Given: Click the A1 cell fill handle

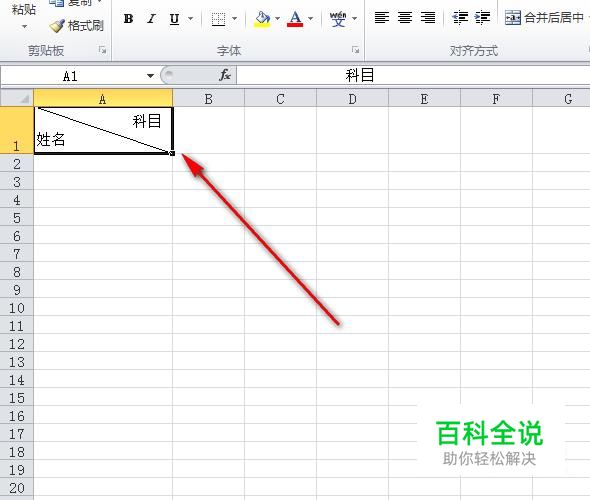Looking at the screenshot, I should (x=172, y=153).
